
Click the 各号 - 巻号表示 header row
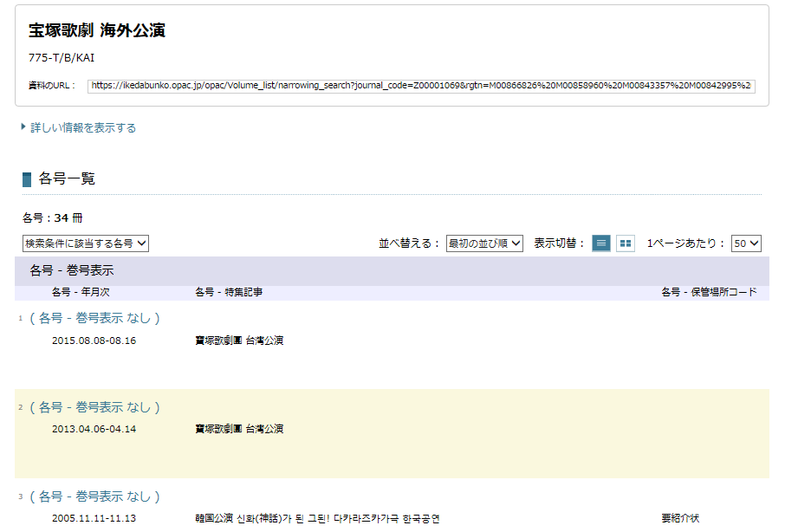[x=392, y=271]
